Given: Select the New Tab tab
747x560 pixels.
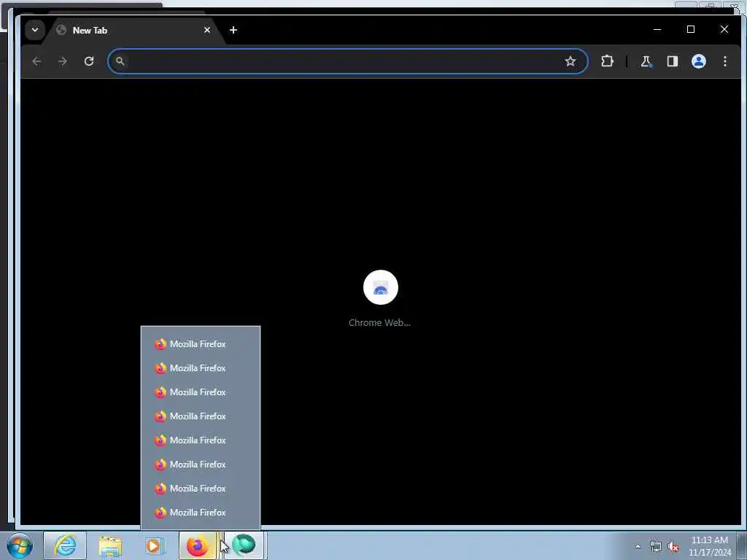Looking at the screenshot, I should click(133, 30).
